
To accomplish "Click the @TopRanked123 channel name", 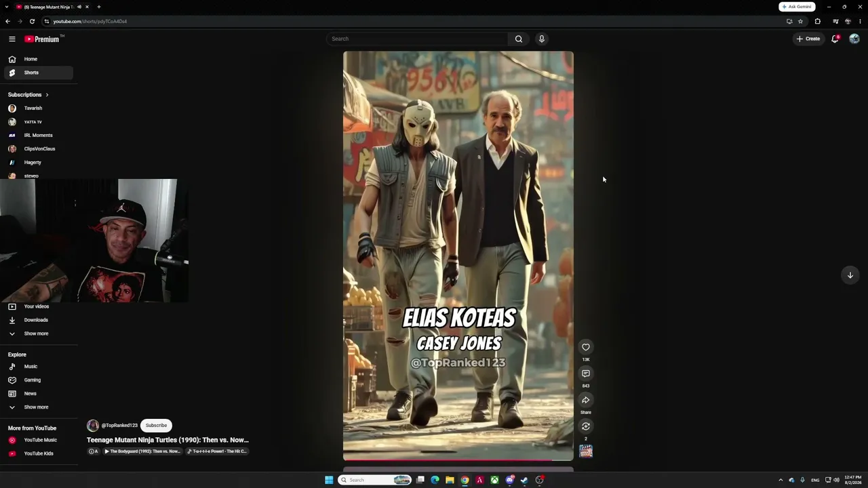I will tap(119, 426).
